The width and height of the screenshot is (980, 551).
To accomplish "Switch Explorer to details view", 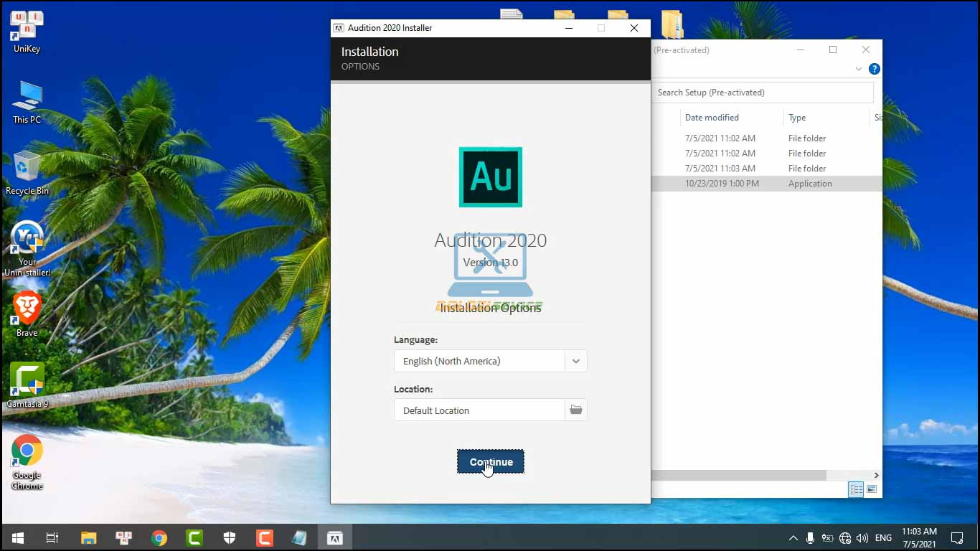I will pos(856,489).
